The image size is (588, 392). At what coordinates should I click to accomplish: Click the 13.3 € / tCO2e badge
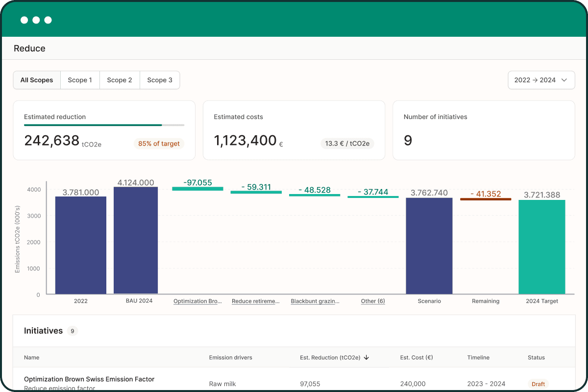[x=347, y=144]
